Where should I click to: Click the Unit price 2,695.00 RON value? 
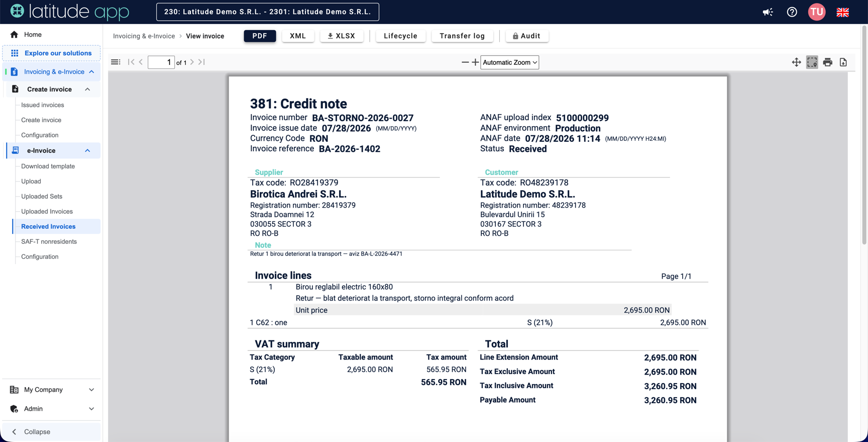tap(646, 310)
